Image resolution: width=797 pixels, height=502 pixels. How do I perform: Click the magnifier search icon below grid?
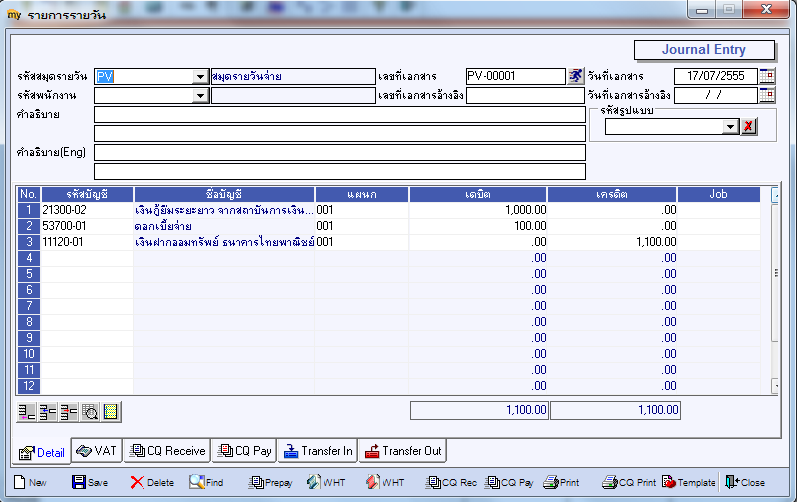click(90, 412)
